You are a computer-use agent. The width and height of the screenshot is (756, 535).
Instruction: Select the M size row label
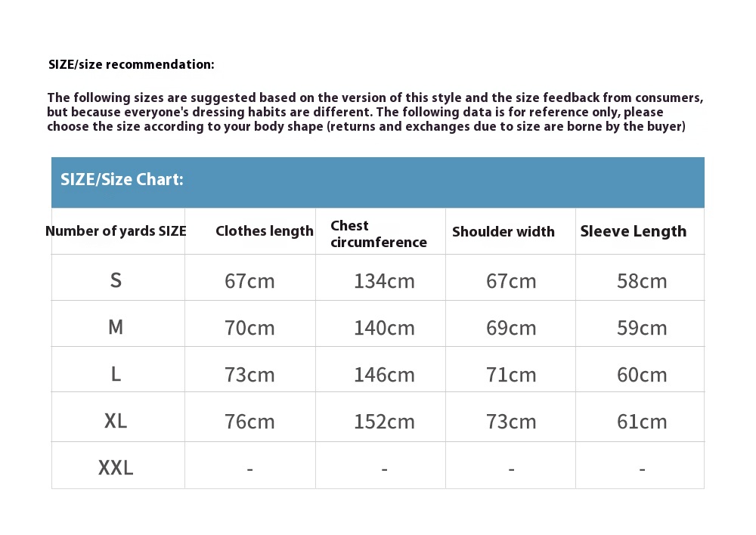pos(116,327)
